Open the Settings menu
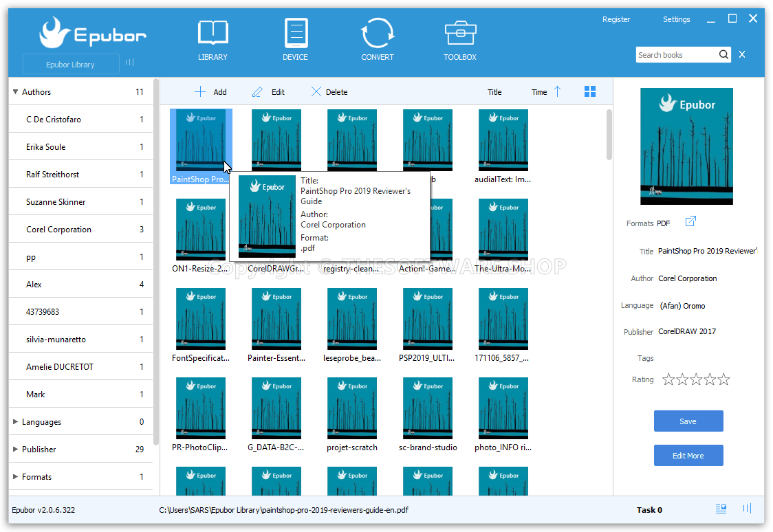Image resolution: width=773 pixels, height=532 pixels. (676, 19)
